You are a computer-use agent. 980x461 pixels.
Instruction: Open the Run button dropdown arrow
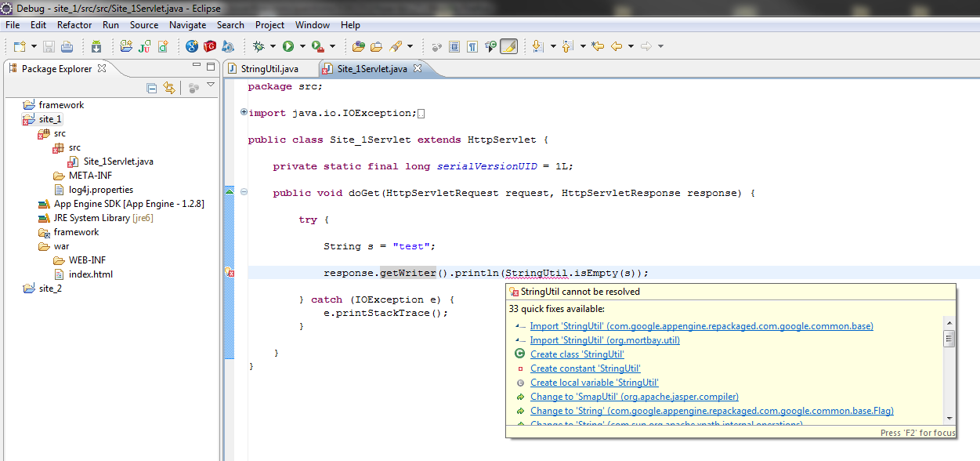[x=302, y=47]
